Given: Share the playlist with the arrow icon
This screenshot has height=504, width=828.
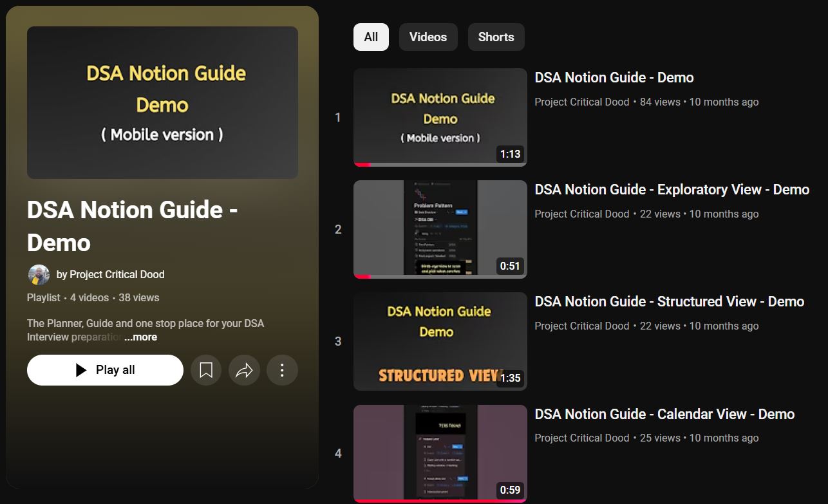Looking at the screenshot, I should point(244,370).
